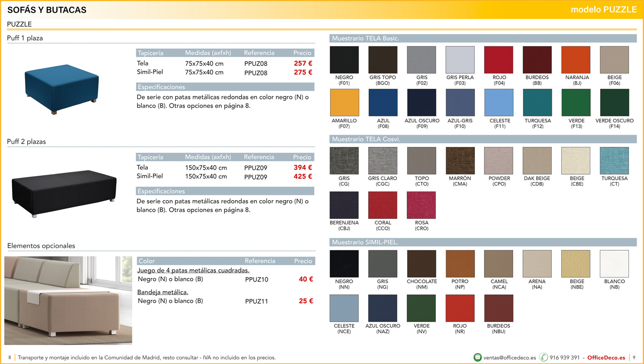Pick simil-piel GRIS (NG) swatch
The width and height of the screenshot is (644, 364).
coord(383,264)
